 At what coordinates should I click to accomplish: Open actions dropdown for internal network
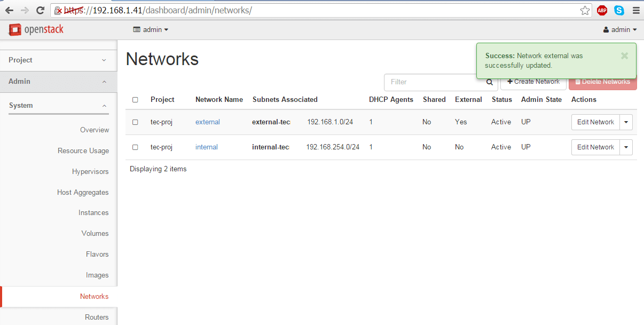(626, 147)
